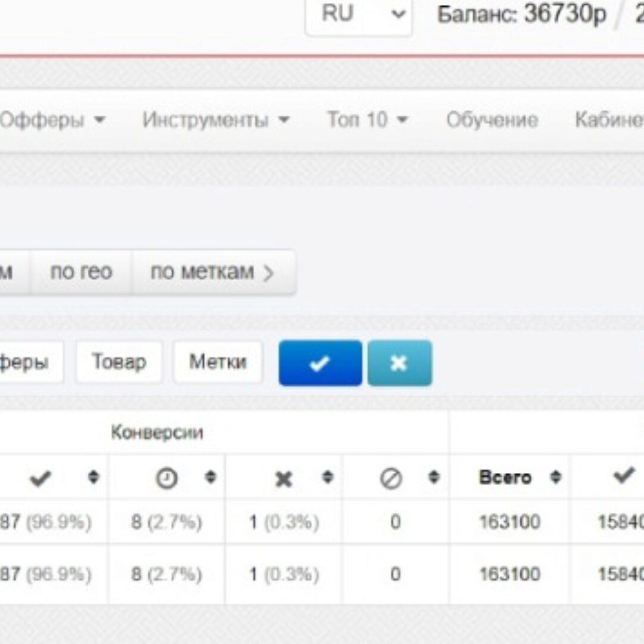Sort by trash conversions crossed-circle column
Image resolution: width=644 pixels, height=644 pixels.
tap(434, 478)
